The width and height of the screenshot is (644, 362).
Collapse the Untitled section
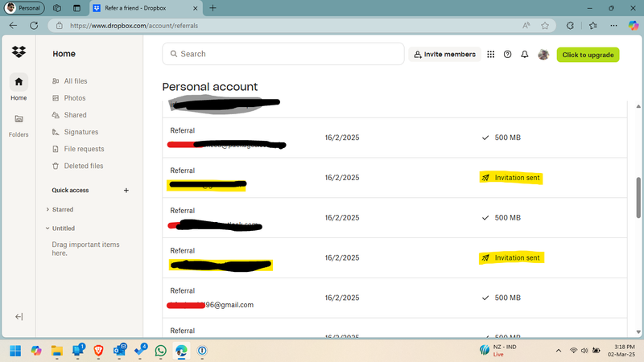[x=47, y=228]
